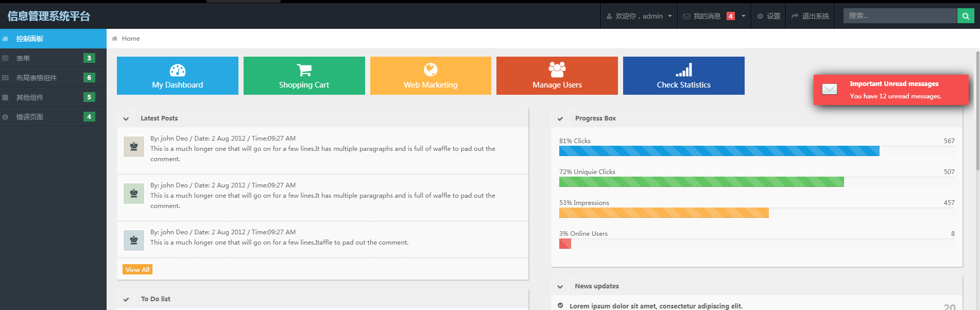The width and height of the screenshot is (980, 310).
Task: Collapse the News updates panel chevron
Action: click(x=560, y=286)
